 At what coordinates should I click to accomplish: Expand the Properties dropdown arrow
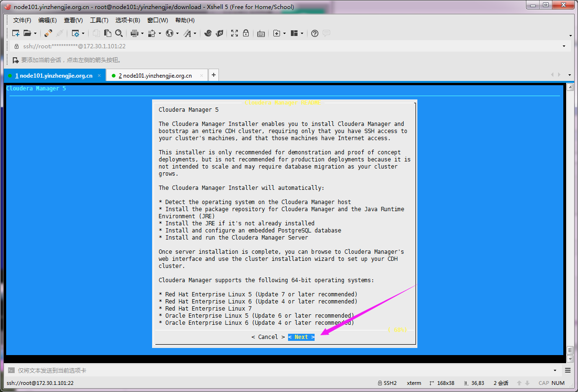[x=83, y=33]
